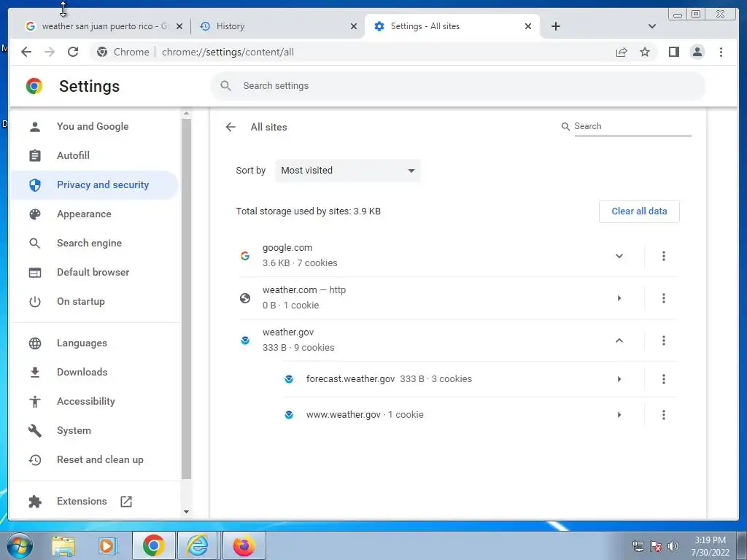Close the weather san juan puerto rico tab
The image size is (747, 560).
pyautogui.click(x=179, y=26)
